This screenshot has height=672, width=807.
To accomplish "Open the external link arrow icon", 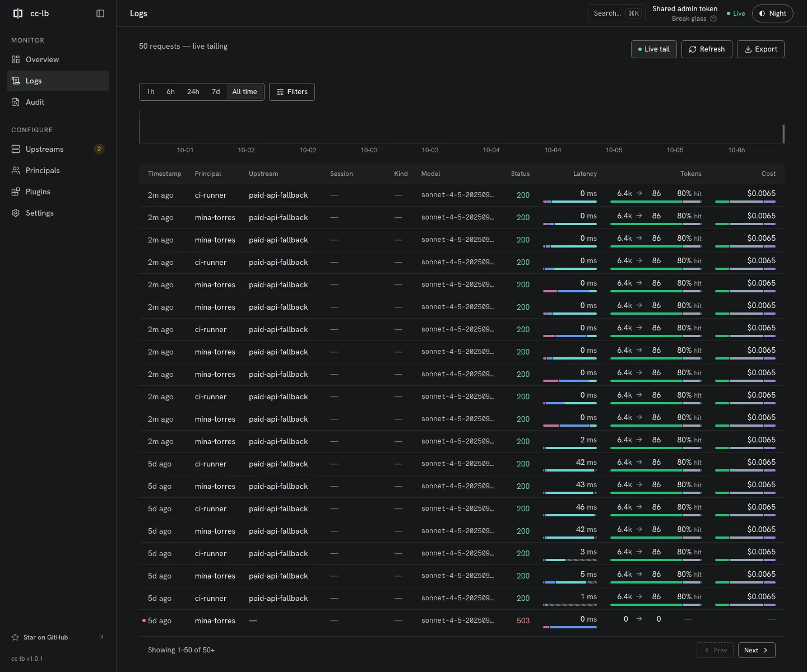I will (x=101, y=637).
